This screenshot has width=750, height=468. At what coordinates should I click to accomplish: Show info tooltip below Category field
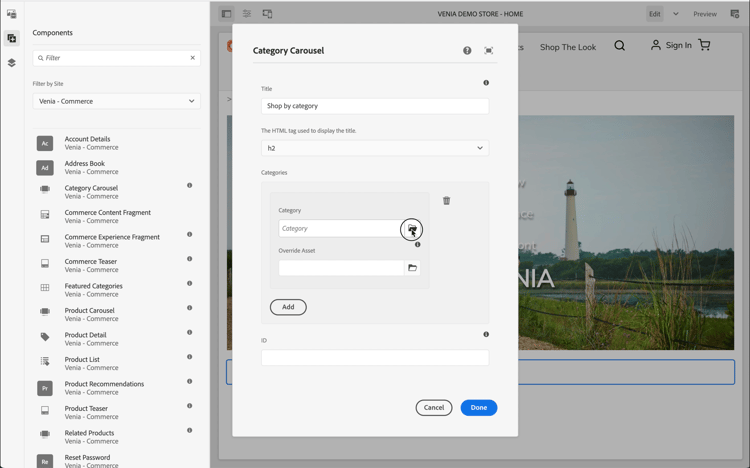click(x=418, y=245)
